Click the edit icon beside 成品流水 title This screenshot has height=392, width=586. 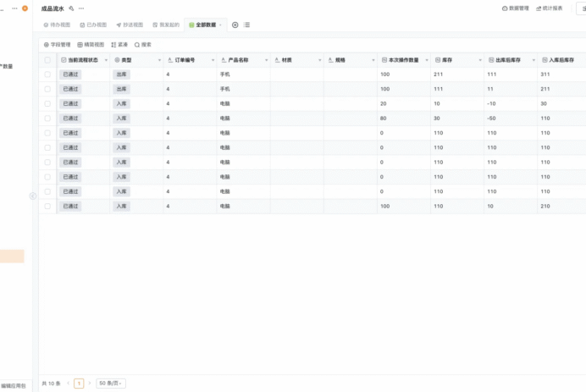[x=71, y=8]
